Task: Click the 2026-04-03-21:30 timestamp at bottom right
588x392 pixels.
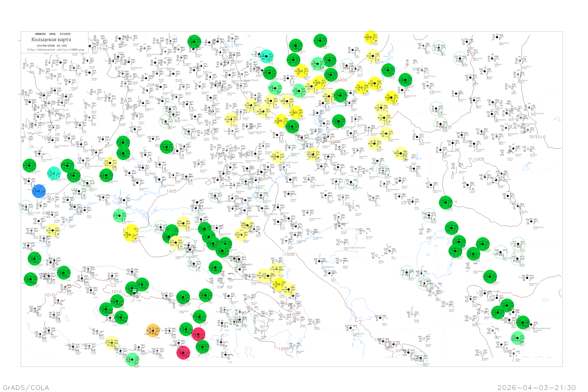Action: [536, 387]
